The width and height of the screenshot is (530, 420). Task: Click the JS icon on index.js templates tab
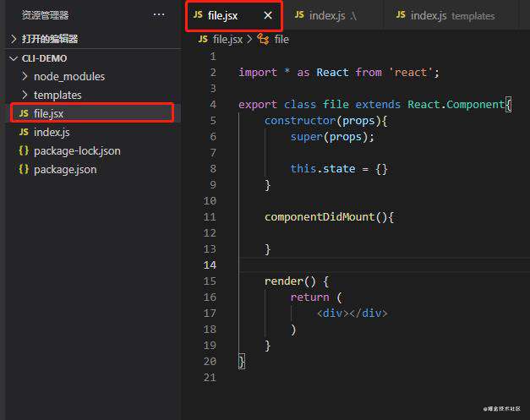(401, 15)
